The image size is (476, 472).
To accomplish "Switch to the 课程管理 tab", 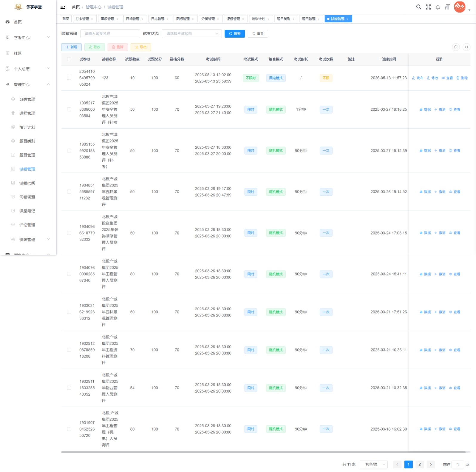I will (235, 19).
